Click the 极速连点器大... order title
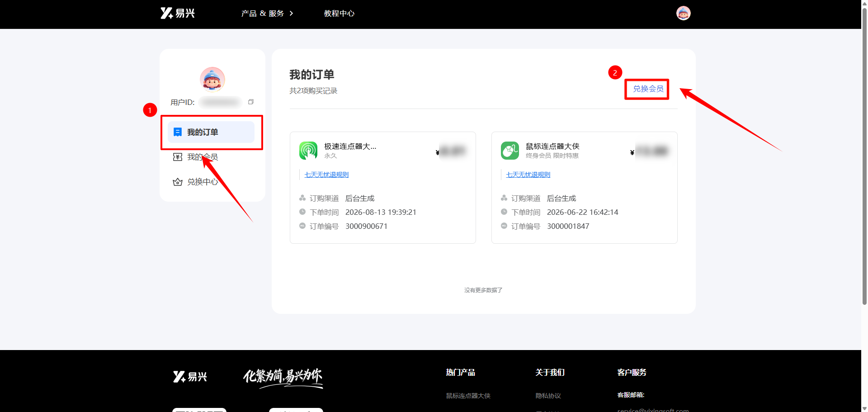 coord(350,146)
